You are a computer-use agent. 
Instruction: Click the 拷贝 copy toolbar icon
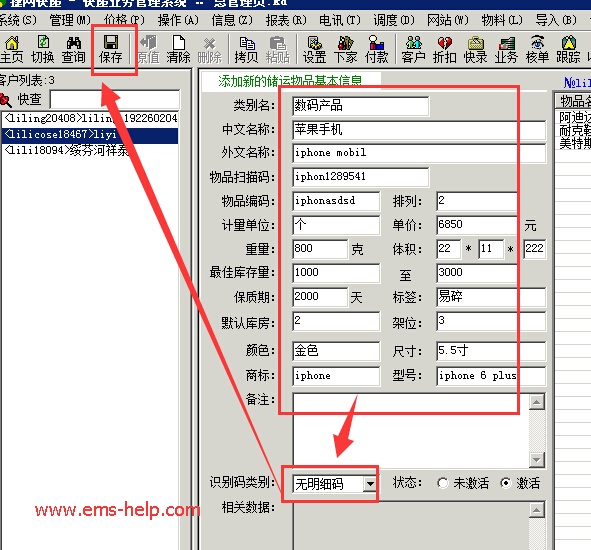[x=246, y=49]
